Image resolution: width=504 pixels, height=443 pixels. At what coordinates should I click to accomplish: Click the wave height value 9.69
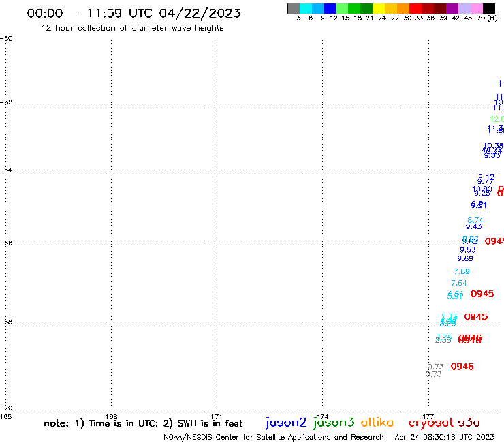click(465, 258)
